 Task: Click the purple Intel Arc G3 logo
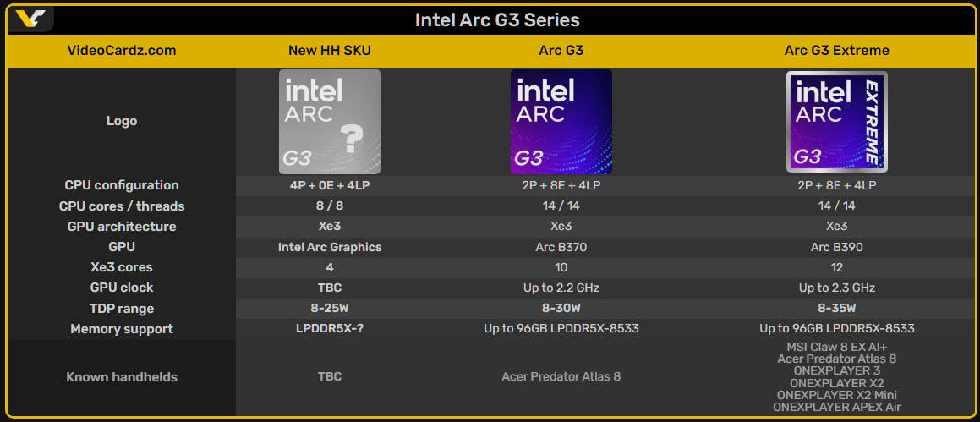(561, 122)
